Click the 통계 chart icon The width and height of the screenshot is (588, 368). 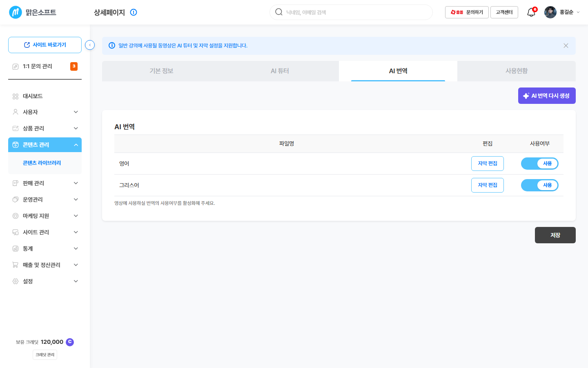click(x=16, y=249)
